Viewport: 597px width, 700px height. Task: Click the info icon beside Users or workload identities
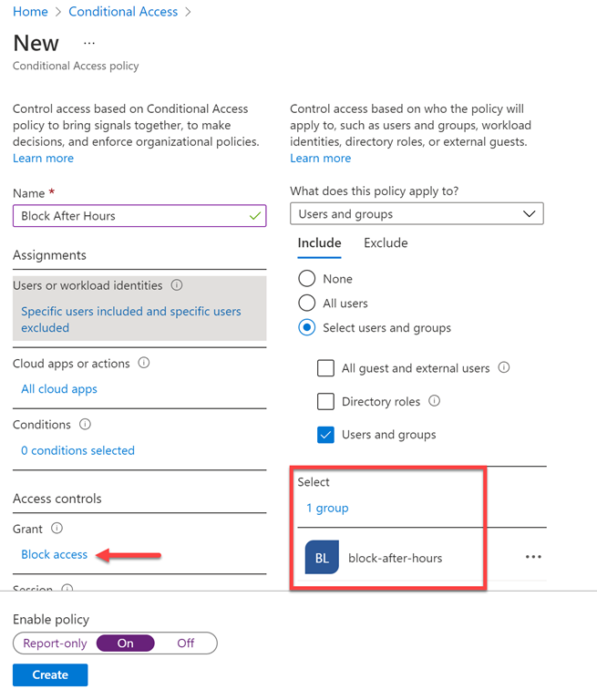pos(177,285)
